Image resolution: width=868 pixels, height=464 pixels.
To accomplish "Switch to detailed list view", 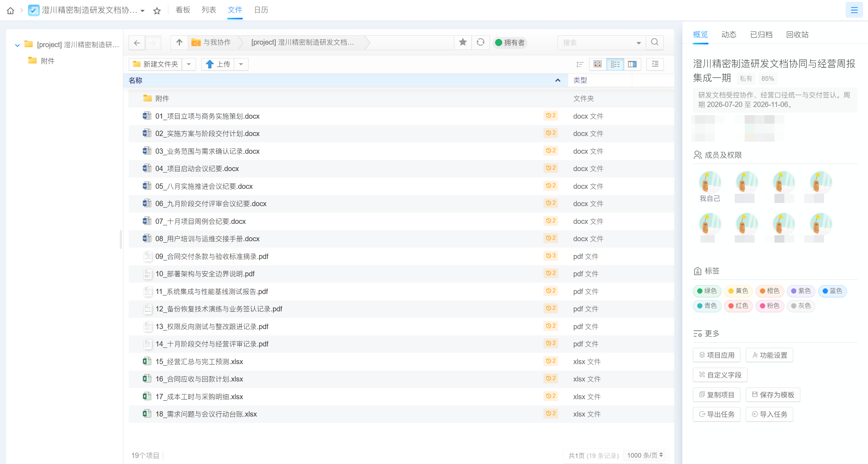I will 615,64.
